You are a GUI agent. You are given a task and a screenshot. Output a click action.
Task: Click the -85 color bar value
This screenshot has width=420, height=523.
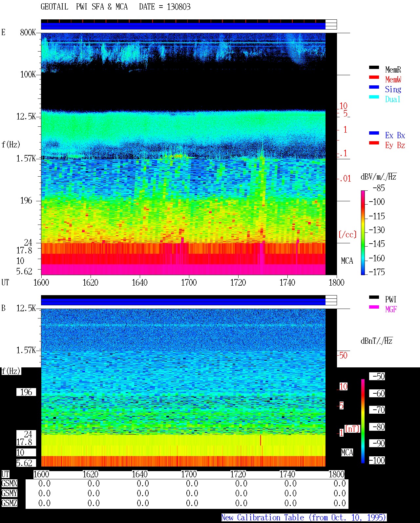click(379, 188)
